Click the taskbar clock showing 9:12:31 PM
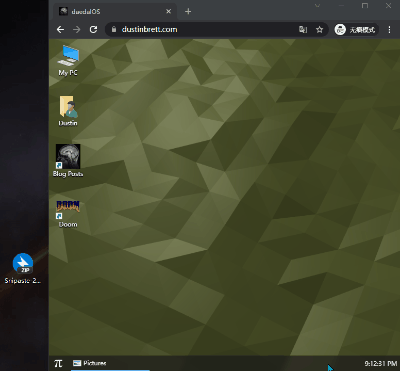The width and height of the screenshot is (400, 371). click(380, 363)
